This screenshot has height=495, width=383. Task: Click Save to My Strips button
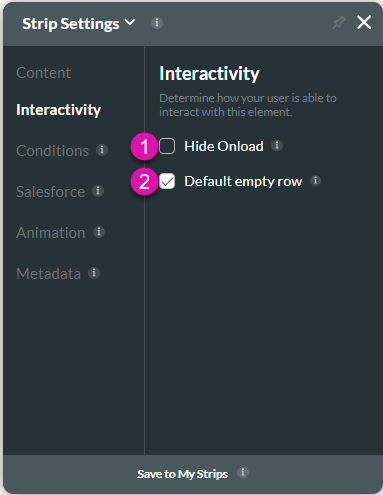tap(183, 474)
